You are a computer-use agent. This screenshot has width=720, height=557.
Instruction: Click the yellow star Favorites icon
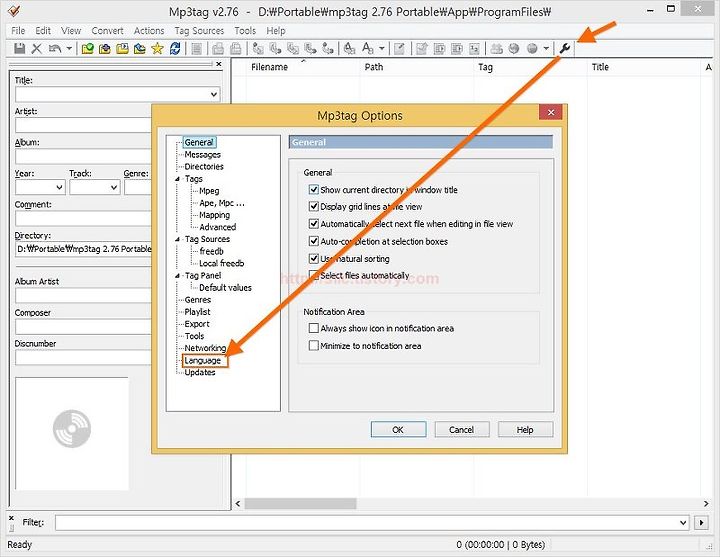pyautogui.click(x=157, y=48)
